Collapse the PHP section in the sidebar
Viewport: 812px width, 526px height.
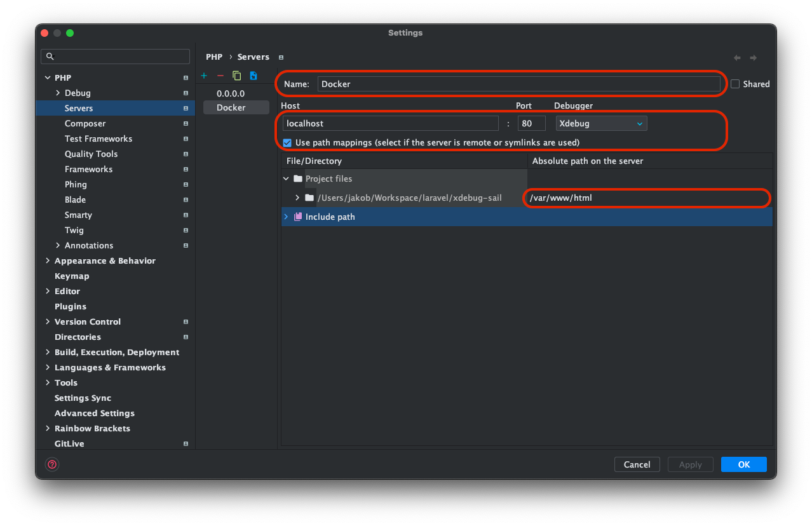[x=48, y=77]
